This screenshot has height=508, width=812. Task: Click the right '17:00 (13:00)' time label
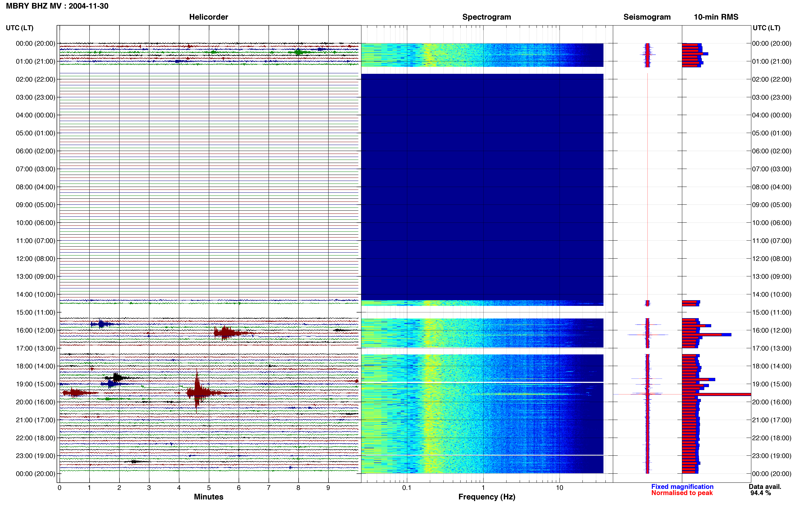pyautogui.click(x=772, y=348)
